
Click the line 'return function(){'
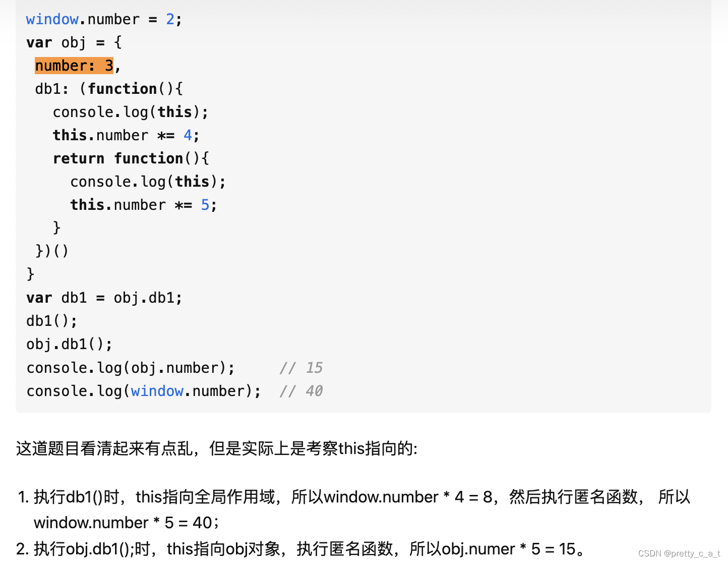131,158
